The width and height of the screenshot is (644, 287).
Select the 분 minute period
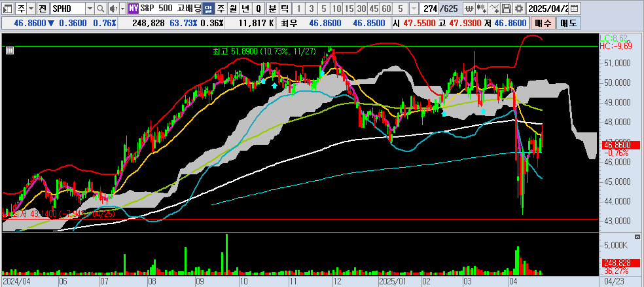272,9
